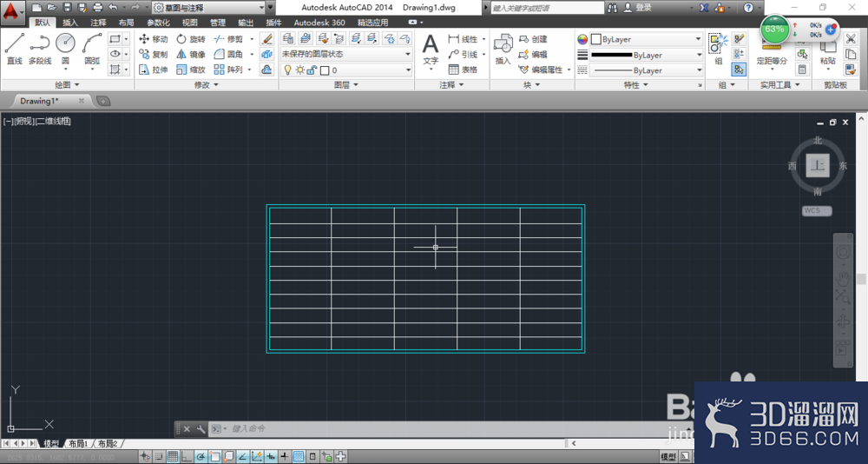Open the layer state dropdown 未保存的图层状态

(346, 55)
